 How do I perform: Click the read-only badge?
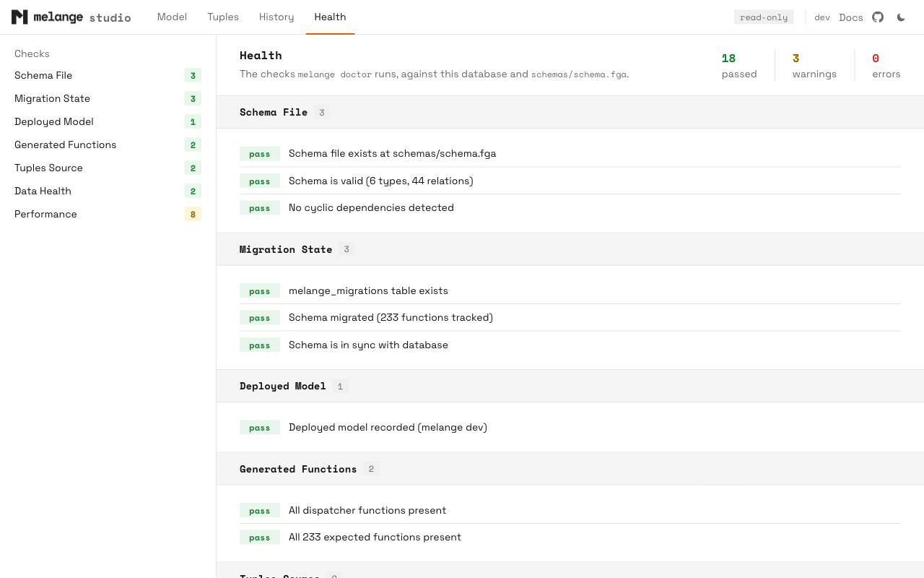coord(764,17)
